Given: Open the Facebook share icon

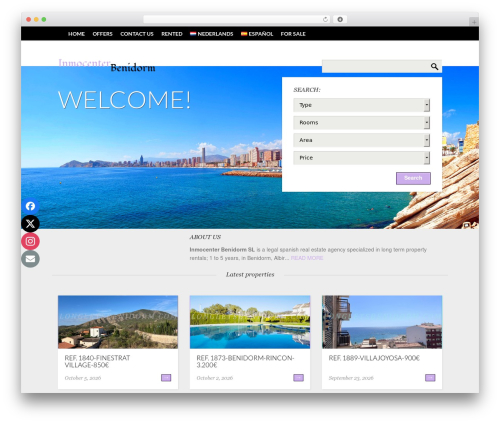Looking at the screenshot, I should click(x=30, y=206).
